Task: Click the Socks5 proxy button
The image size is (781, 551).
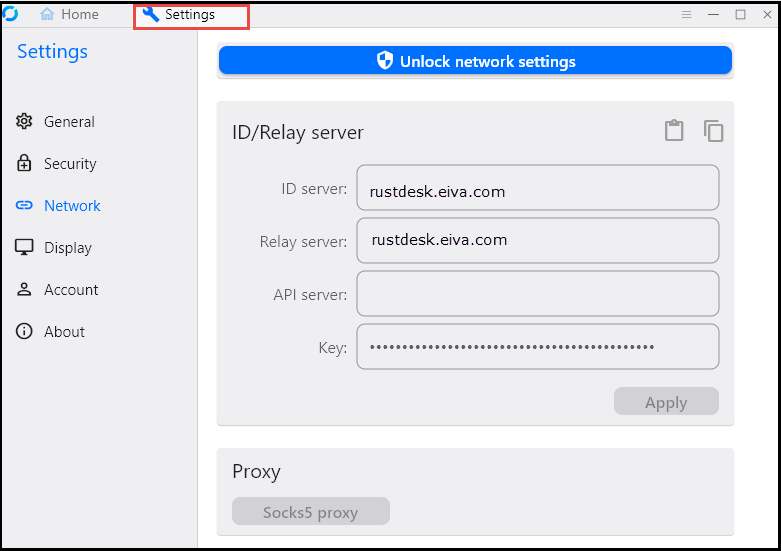Action: [x=311, y=511]
